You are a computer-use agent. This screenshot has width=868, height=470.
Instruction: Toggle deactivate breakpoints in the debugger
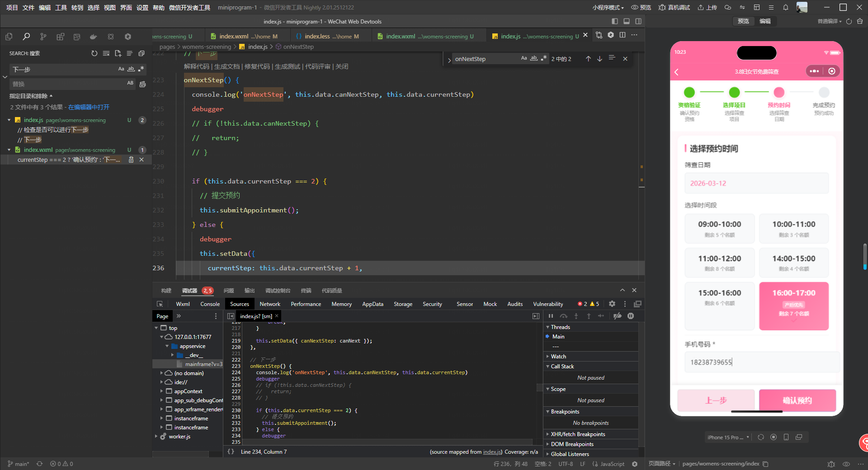(x=617, y=316)
